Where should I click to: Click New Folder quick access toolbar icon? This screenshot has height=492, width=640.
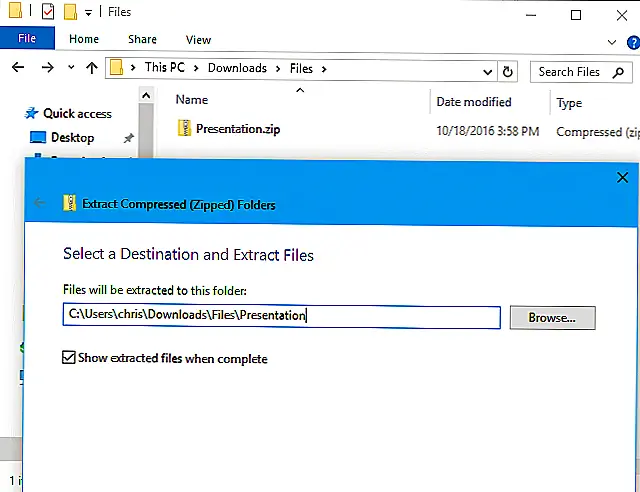pos(70,11)
